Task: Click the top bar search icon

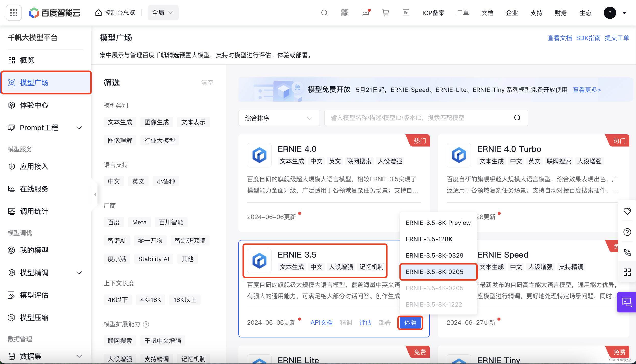Action: point(324,13)
